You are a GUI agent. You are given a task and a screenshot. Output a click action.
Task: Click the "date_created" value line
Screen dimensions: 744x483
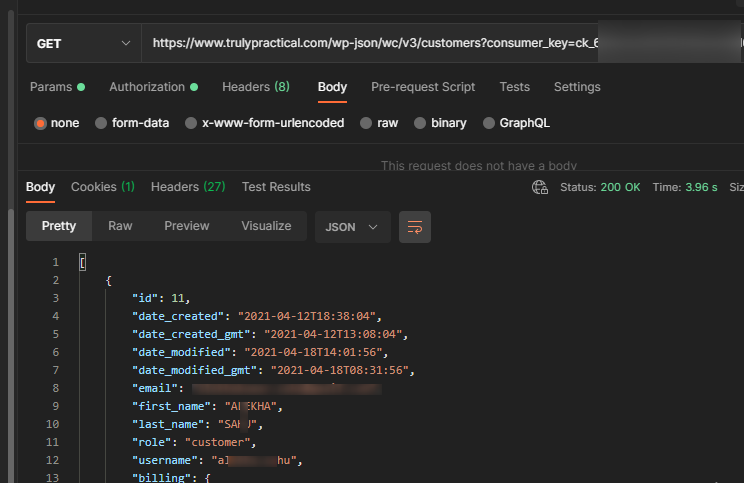click(x=257, y=316)
